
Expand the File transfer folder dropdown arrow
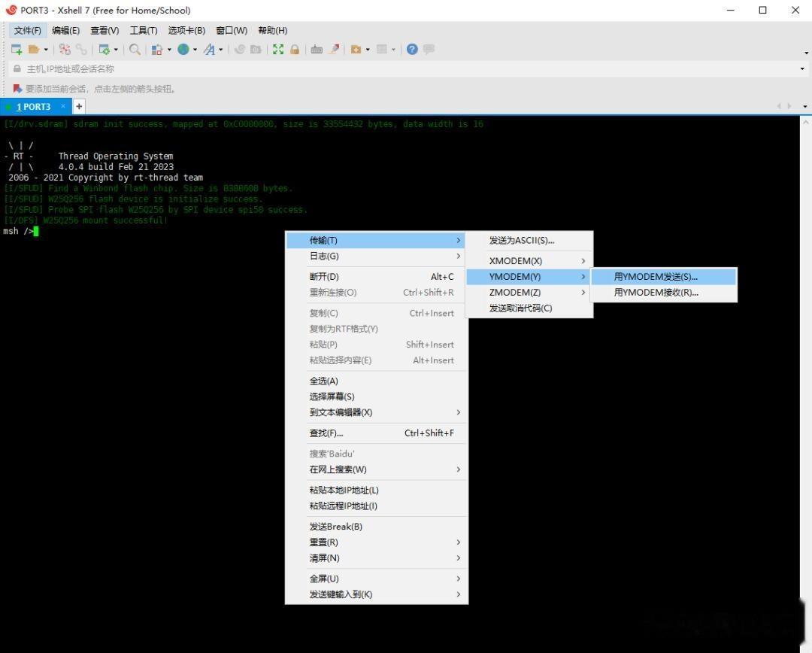point(368,50)
